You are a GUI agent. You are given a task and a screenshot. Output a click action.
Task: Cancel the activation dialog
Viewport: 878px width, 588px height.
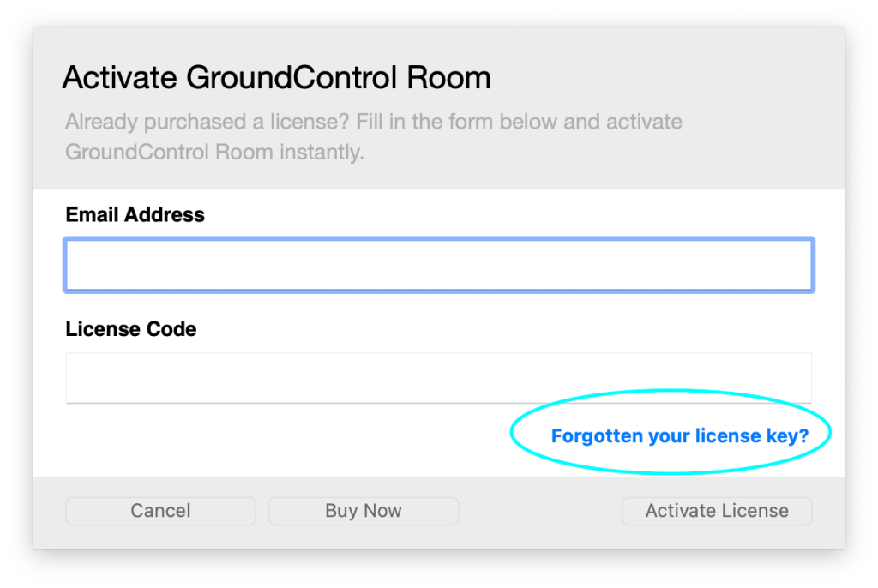click(x=160, y=511)
